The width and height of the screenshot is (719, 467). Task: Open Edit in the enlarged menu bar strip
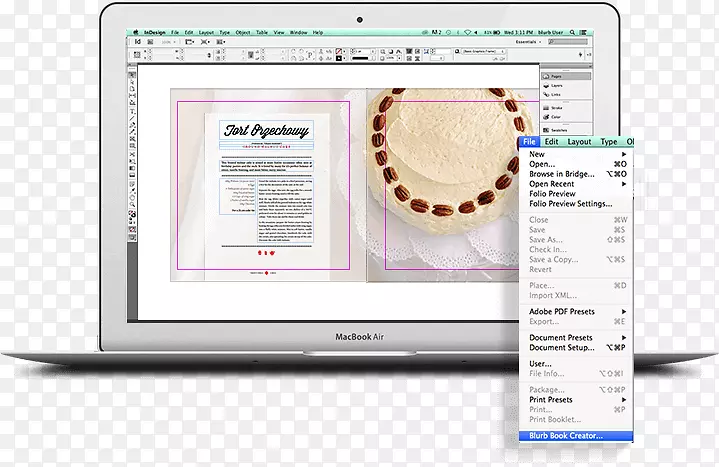[x=551, y=142]
